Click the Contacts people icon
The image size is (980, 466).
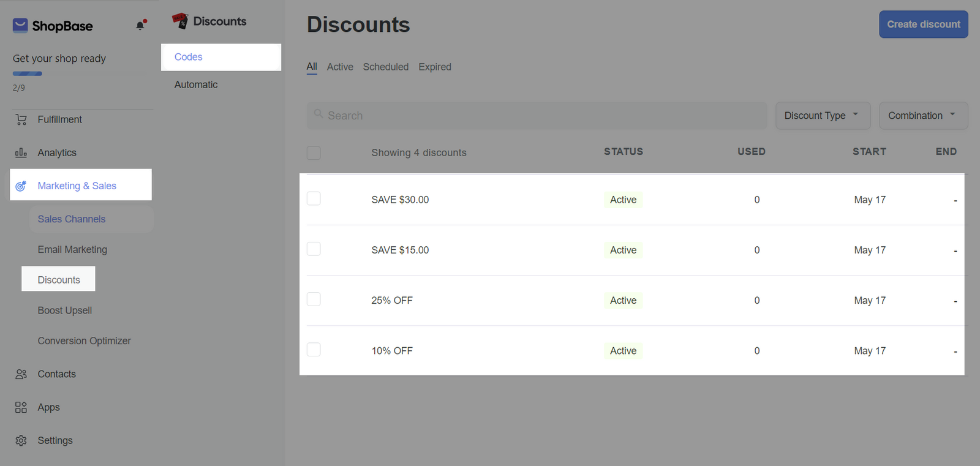[x=21, y=374]
